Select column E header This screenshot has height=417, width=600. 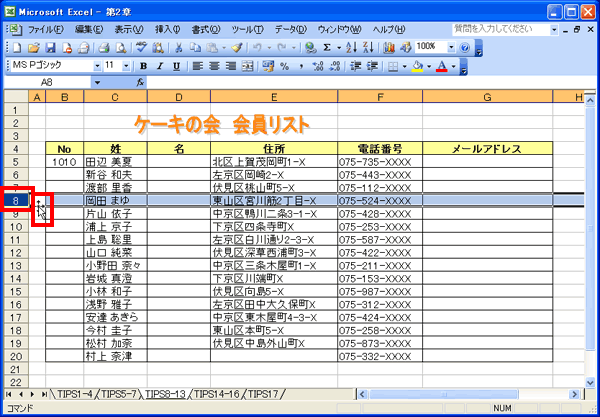click(274, 97)
